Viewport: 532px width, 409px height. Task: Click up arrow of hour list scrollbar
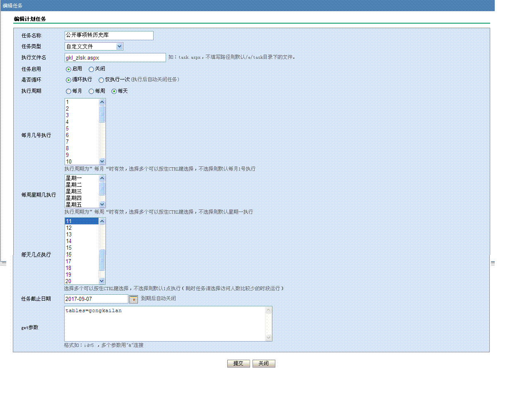point(102,221)
